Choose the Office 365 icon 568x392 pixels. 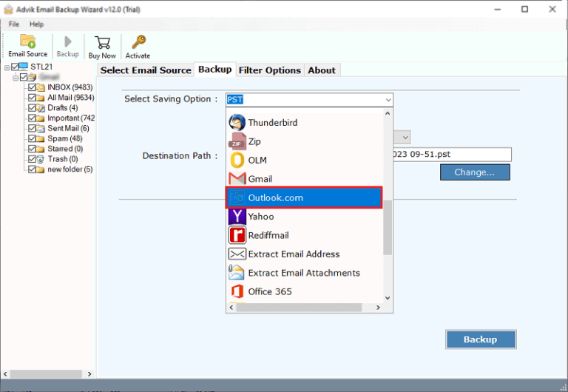click(x=237, y=291)
